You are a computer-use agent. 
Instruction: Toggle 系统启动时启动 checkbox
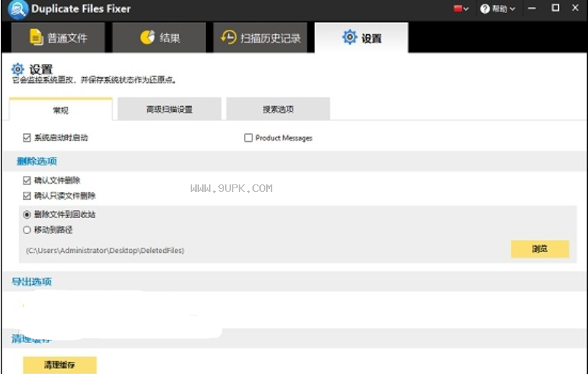[x=27, y=138]
